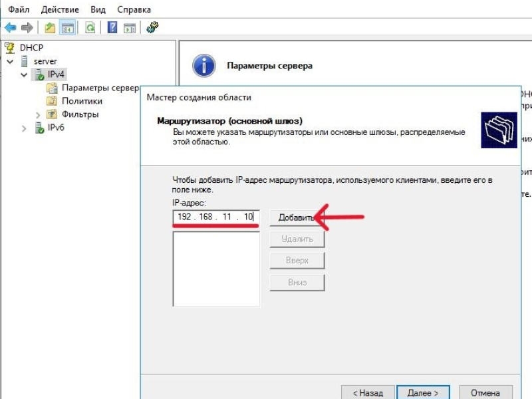532x399 pixels.
Task: Expand the Фильтры node
Action: tap(38, 115)
